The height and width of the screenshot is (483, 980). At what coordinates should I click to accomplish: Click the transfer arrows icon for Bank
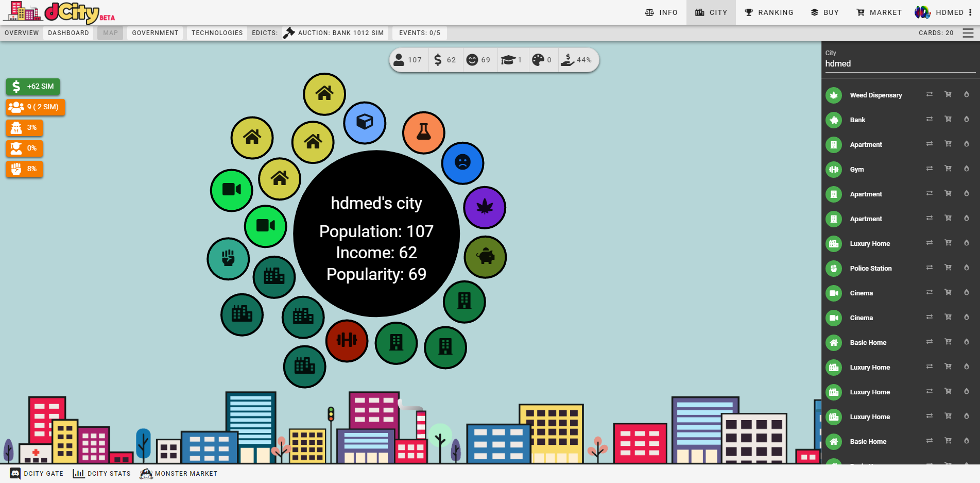point(930,119)
